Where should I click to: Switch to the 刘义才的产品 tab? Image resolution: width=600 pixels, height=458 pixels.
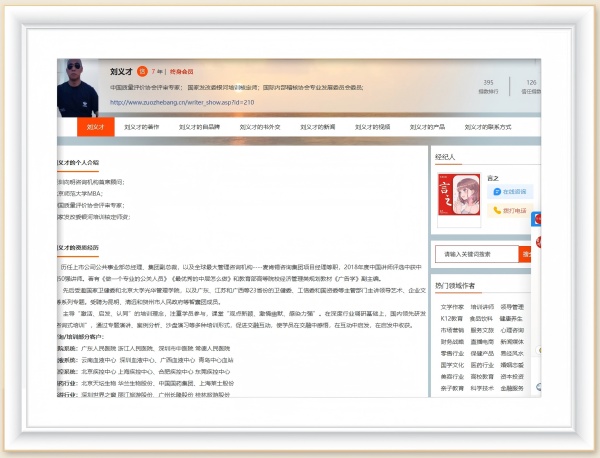pyautogui.click(x=427, y=128)
